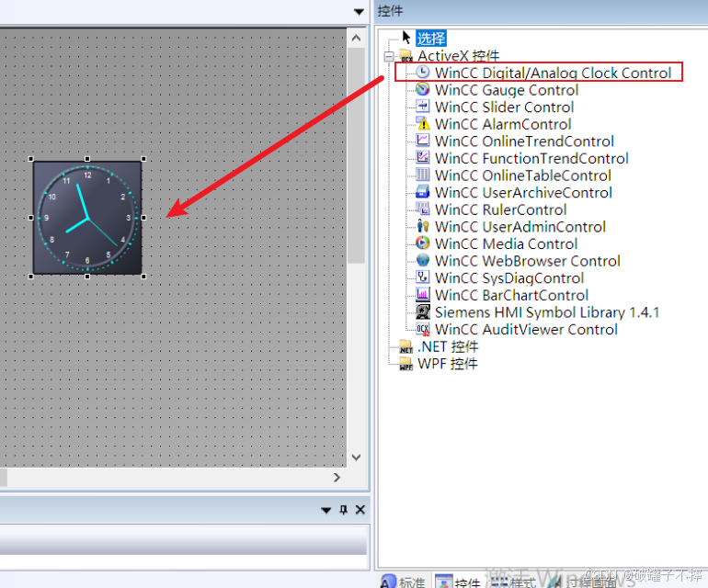Click the WinCC Gauge Control label

click(507, 90)
